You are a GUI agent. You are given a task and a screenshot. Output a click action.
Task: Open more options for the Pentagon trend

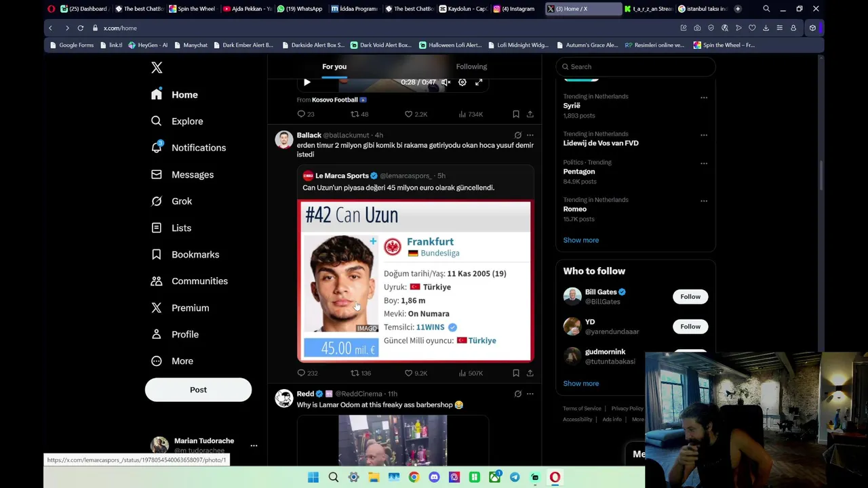(704, 163)
